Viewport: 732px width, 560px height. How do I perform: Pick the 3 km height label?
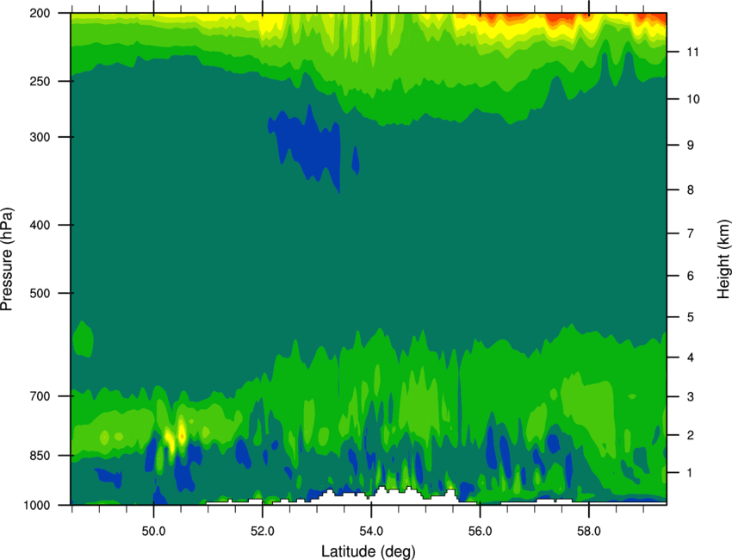(691, 397)
